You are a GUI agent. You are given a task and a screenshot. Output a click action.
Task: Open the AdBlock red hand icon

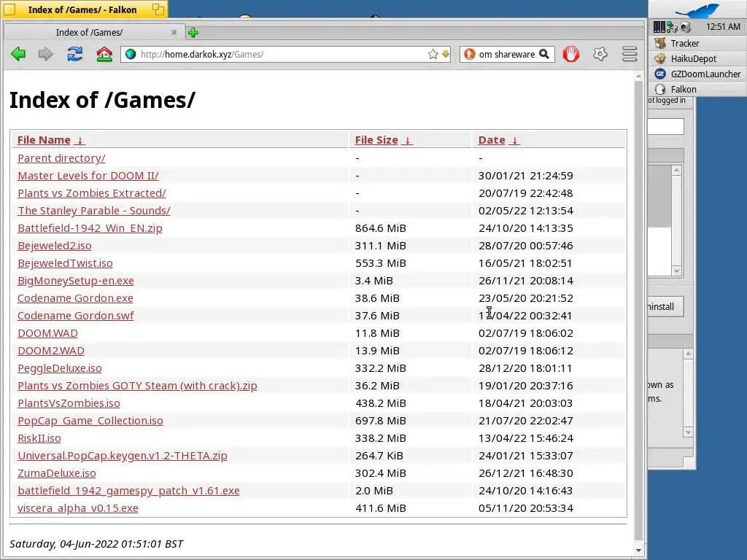coord(571,54)
